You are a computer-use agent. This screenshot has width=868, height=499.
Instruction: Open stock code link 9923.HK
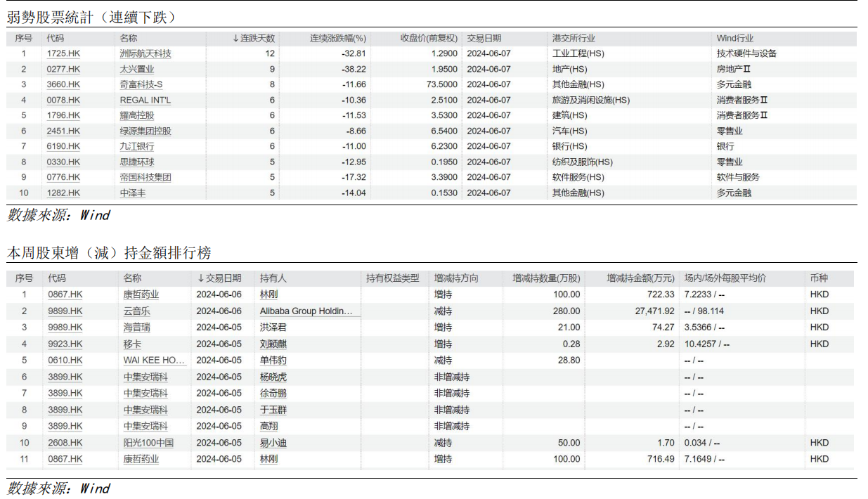click(65, 344)
